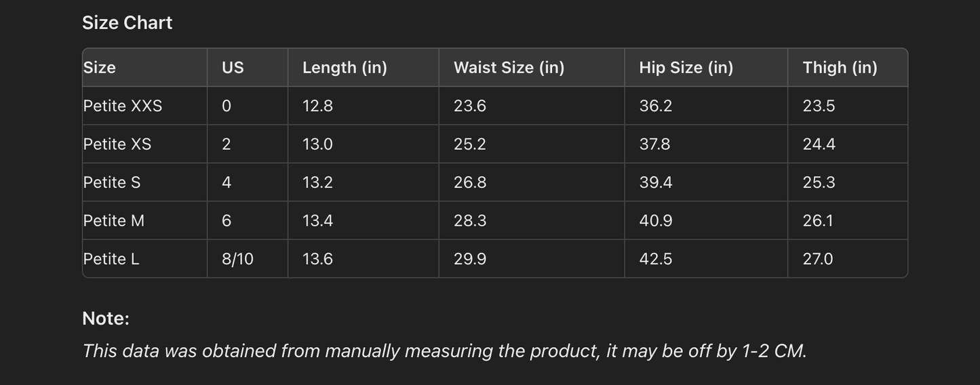The height and width of the screenshot is (385, 980).
Task: Click the US column header
Action: pos(233,68)
